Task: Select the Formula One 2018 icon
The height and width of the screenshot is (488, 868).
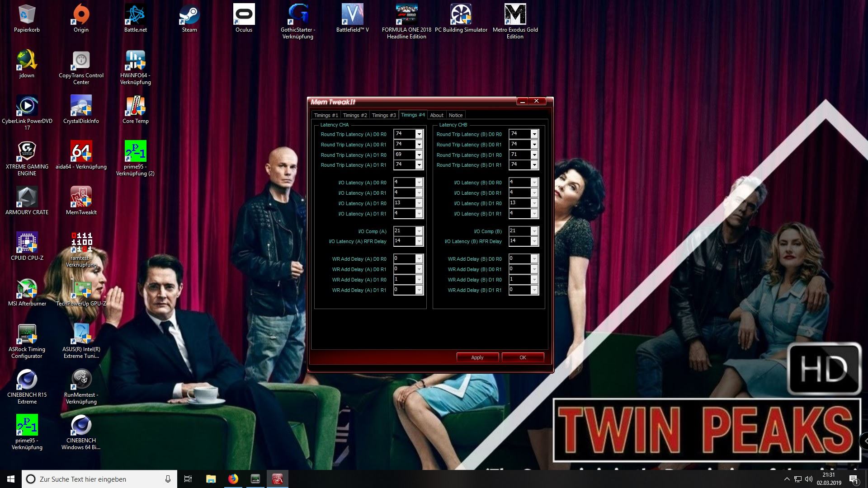Action: tap(406, 22)
